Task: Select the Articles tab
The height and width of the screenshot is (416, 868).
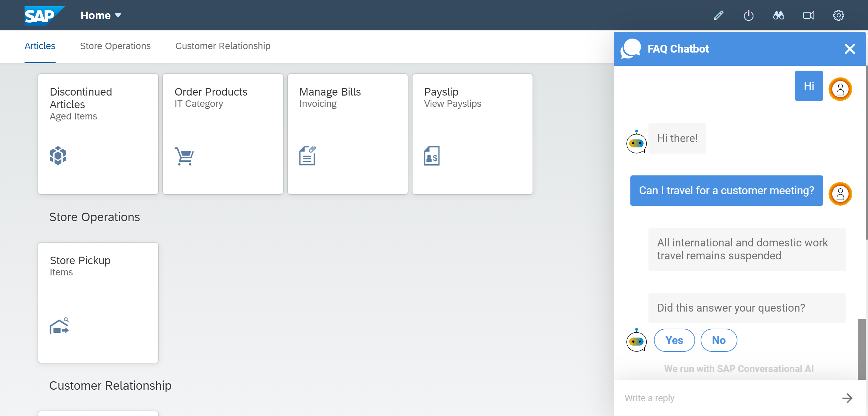Action: pyautogui.click(x=40, y=46)
